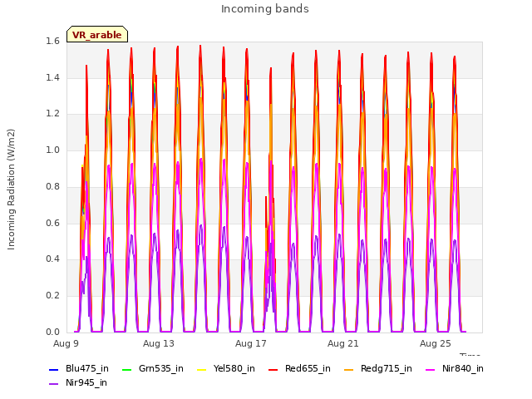Image resolution: width=532 pixels, height=399 pixels.
Task: Select the Yel580_in legend label
Action: tap(234, 369)
